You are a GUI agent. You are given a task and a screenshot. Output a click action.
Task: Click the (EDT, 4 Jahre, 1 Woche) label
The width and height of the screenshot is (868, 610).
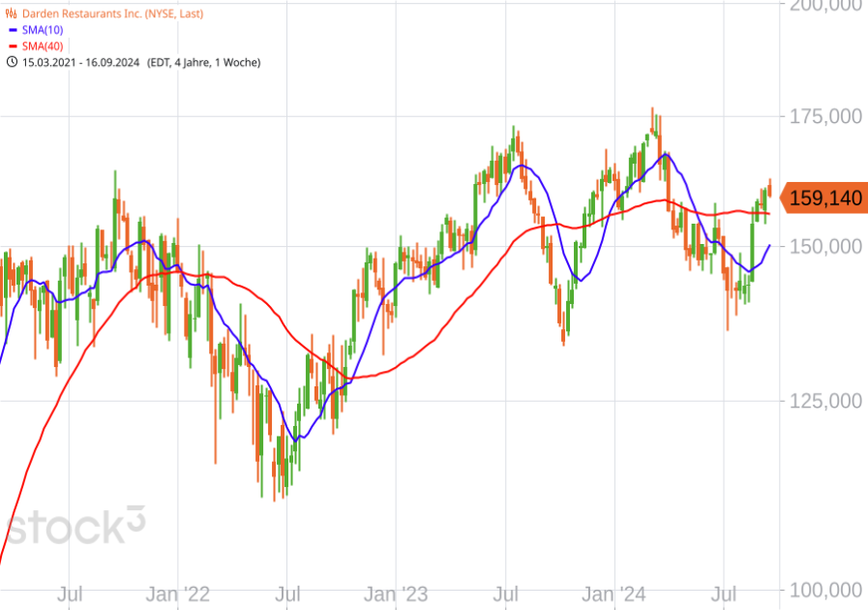[x=204, y=63]
